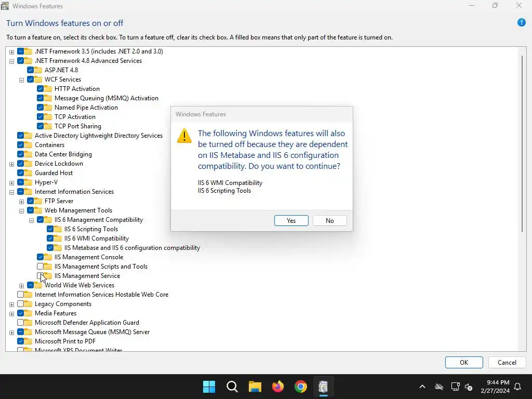Uncheck IIS Management Console checkbox
The image size is (532, 399).
coord(40,257)
